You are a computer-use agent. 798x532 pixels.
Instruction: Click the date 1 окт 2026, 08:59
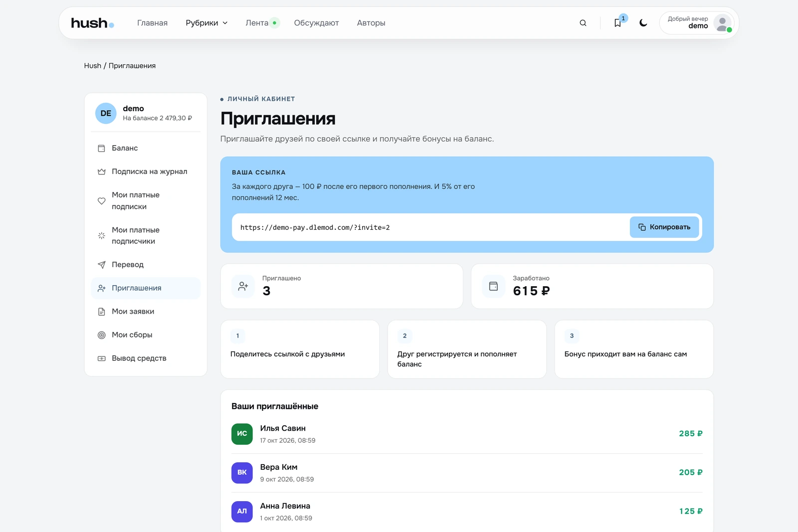coord(286,519)
